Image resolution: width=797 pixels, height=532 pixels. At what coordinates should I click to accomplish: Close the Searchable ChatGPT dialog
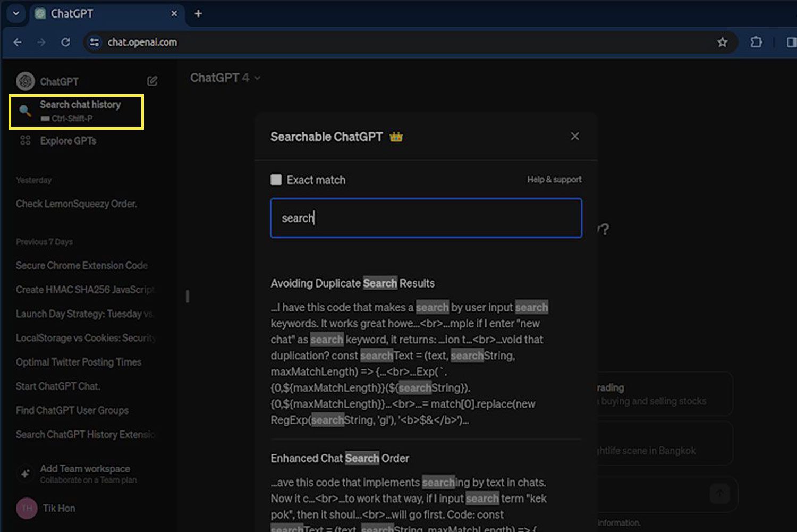tap(574, 137)
